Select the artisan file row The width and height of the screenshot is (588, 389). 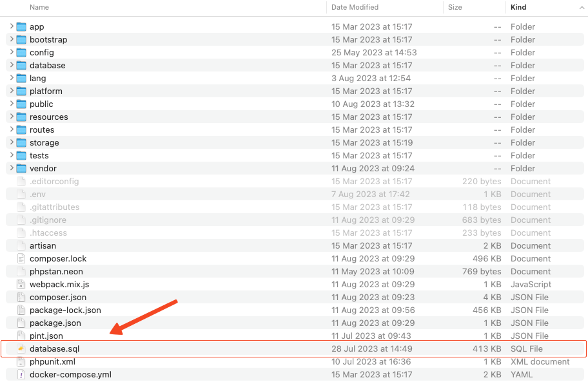click(43, 245)
